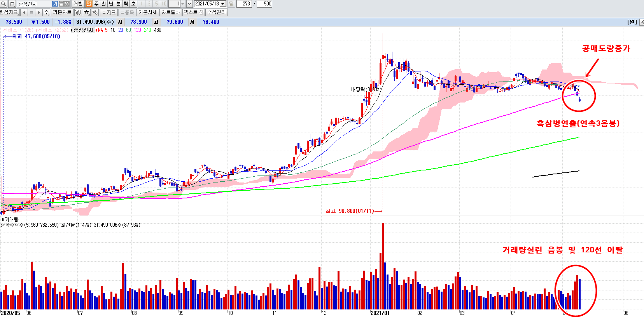Open the 기본차트 default chart menu
Screen dimensions: 644x318
62,12
